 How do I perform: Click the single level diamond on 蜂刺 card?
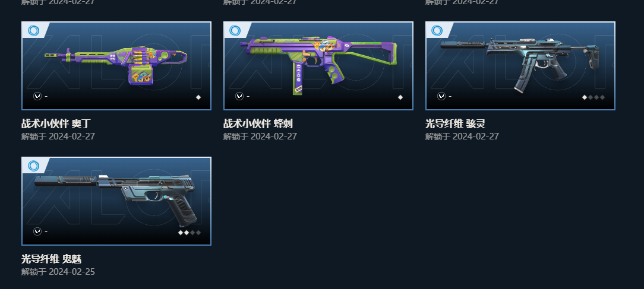point(400,97)
